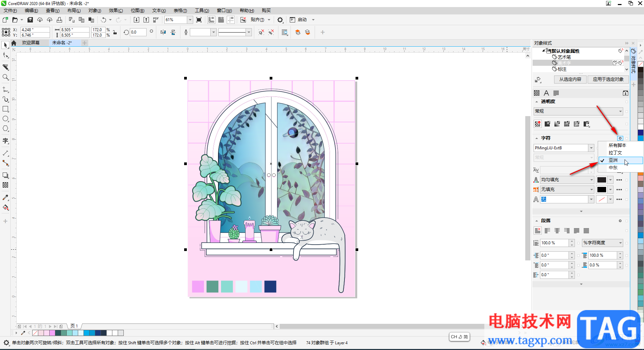Toggle no-transparency button in 透明度 section

point(538,124)
